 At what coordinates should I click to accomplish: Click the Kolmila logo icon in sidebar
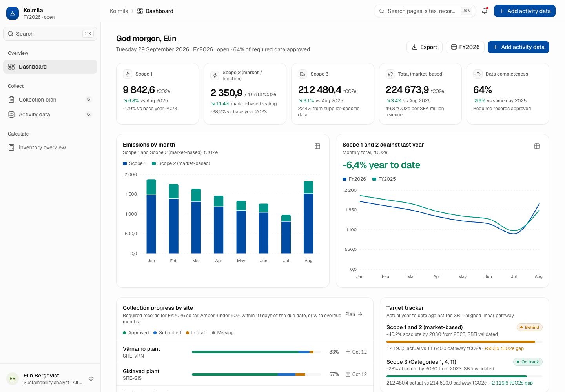[x=13, y=13]
